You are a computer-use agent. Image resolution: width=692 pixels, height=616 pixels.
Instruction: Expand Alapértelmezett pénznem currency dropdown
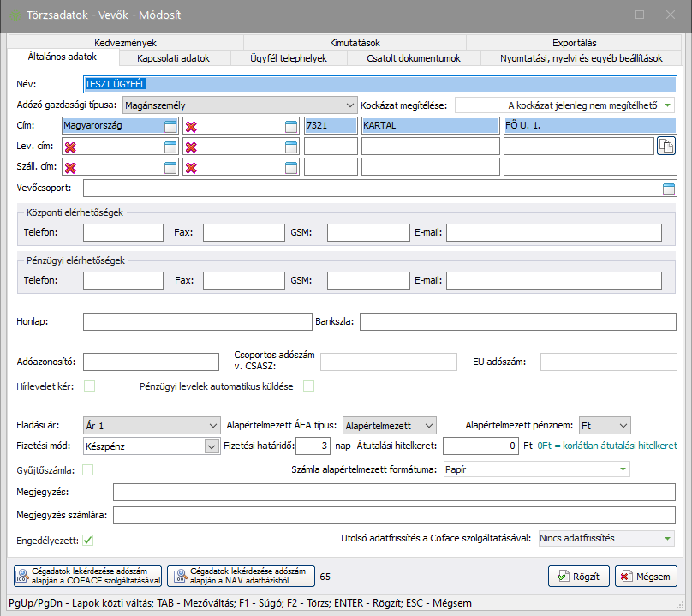point(623,425)
